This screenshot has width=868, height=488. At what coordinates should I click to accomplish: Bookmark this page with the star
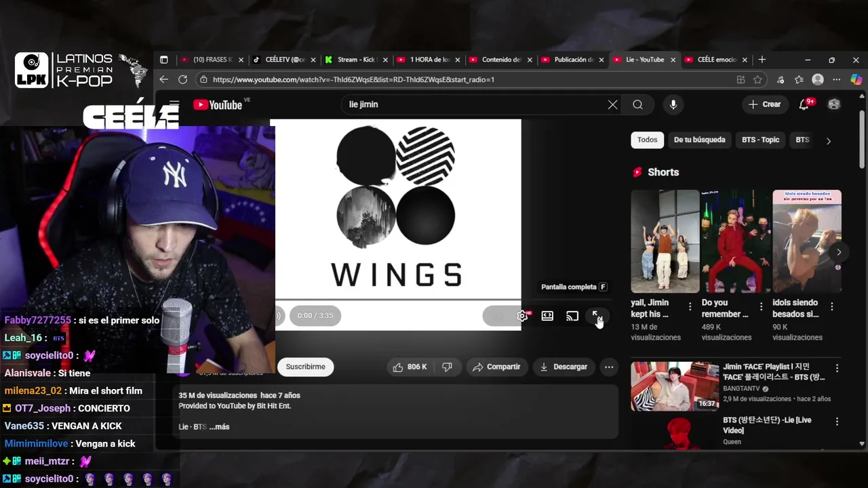(x=757, y=79)
